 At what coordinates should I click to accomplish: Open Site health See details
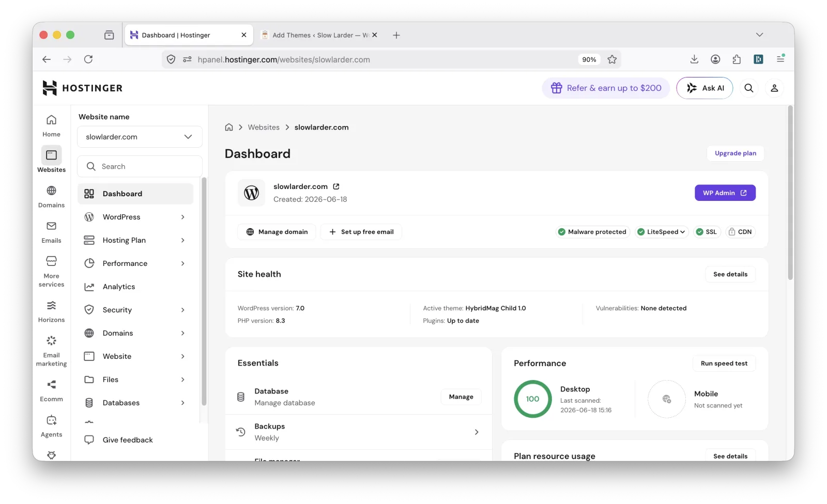point(730,274)
